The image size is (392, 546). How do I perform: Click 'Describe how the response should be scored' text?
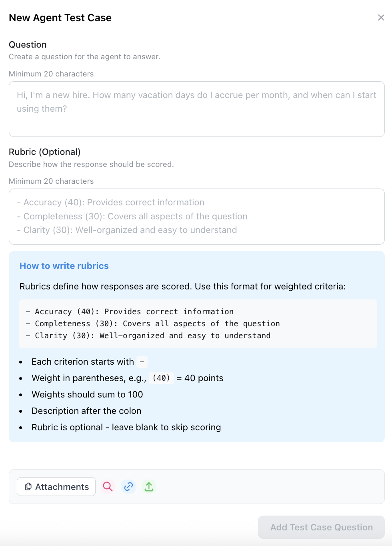(x=91, y=164)
